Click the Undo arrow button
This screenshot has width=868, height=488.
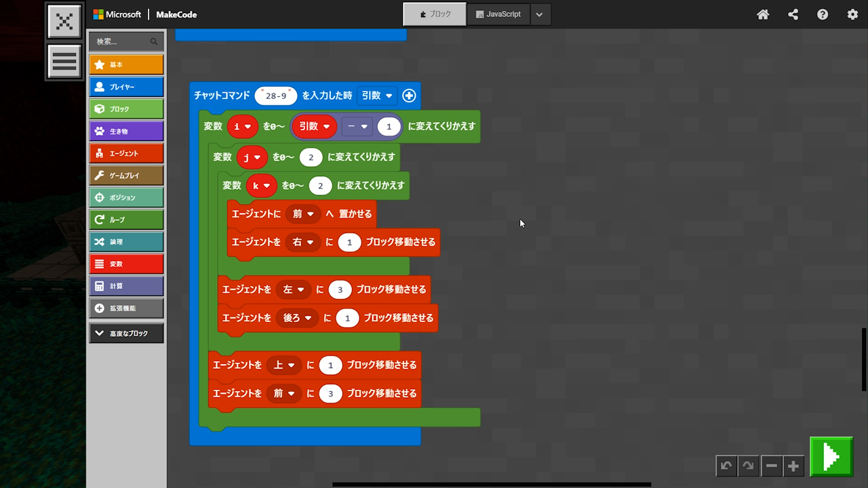[x=726, y=466]
